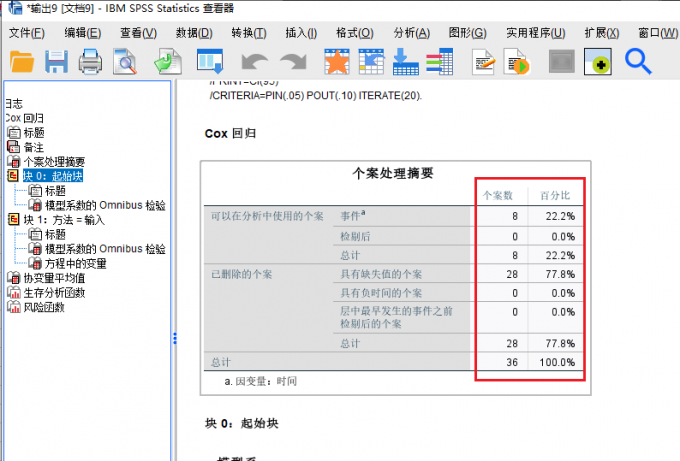680x461 pixels.
Task: Click the /CRITERIA=PIN(.05) syntax line
Action: 316,95
